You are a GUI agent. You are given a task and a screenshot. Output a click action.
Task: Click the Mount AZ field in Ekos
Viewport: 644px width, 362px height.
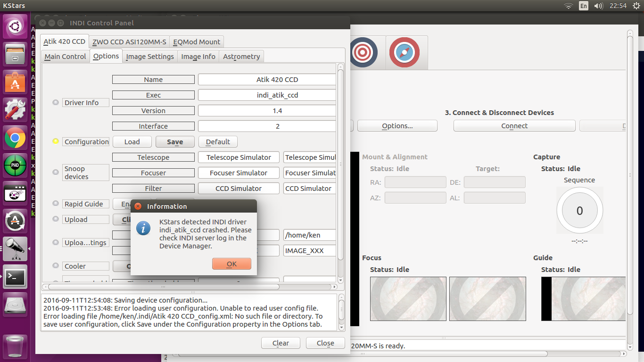tap(415, 198)
